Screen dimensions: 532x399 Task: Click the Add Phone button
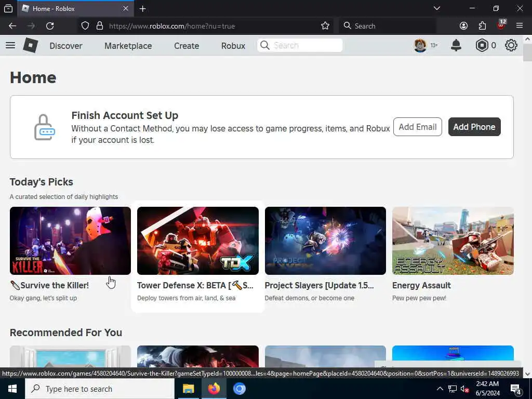pos(474,127)
